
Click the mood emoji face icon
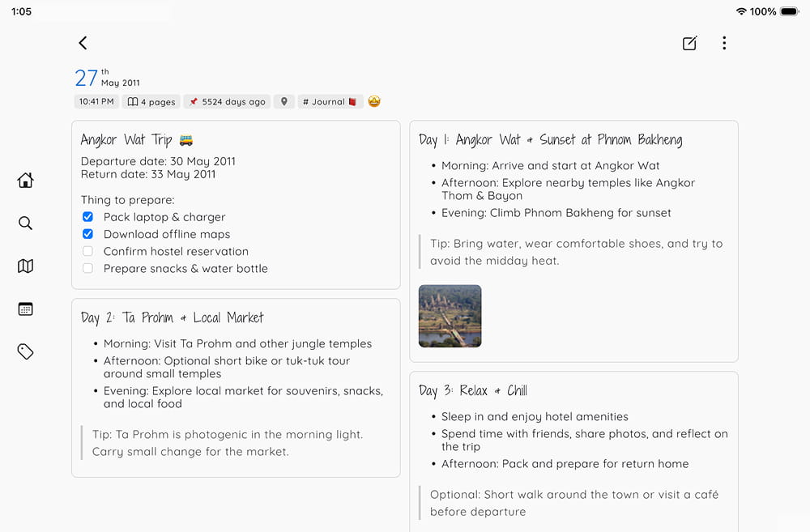pyautogui.click(x=374, y=101)
